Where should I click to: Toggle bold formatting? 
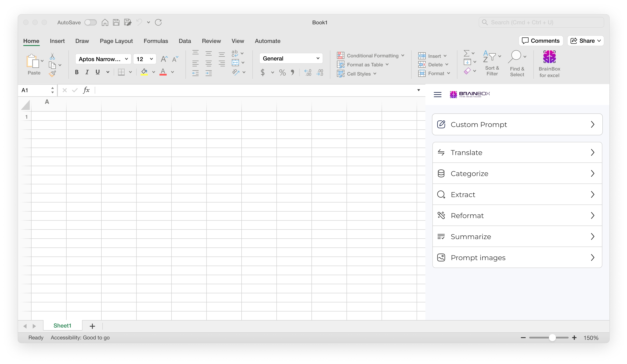[x=77, y=72]
